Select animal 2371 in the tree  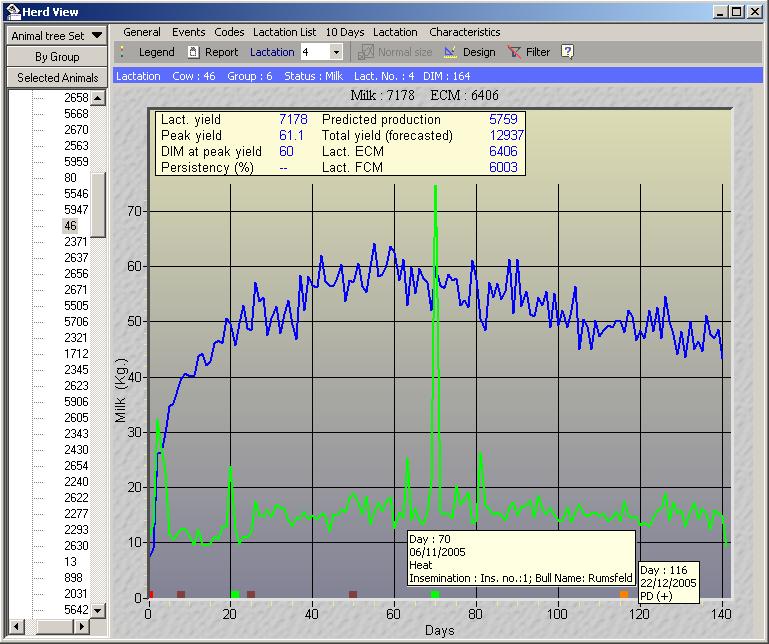tap(76, 242)
